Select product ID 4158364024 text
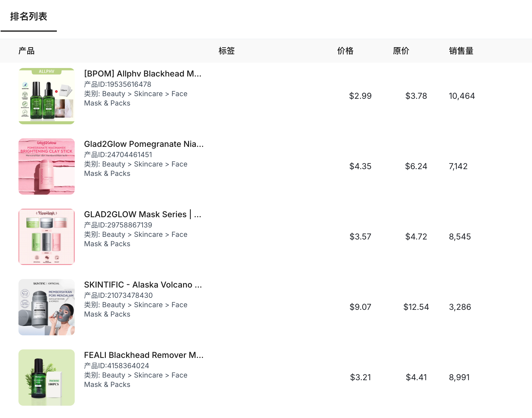Viewport: 532px width, 418px height. pos(117,366)
